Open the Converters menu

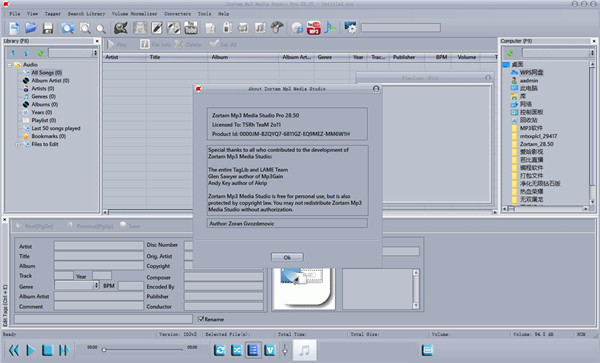[x=177, y=14]
